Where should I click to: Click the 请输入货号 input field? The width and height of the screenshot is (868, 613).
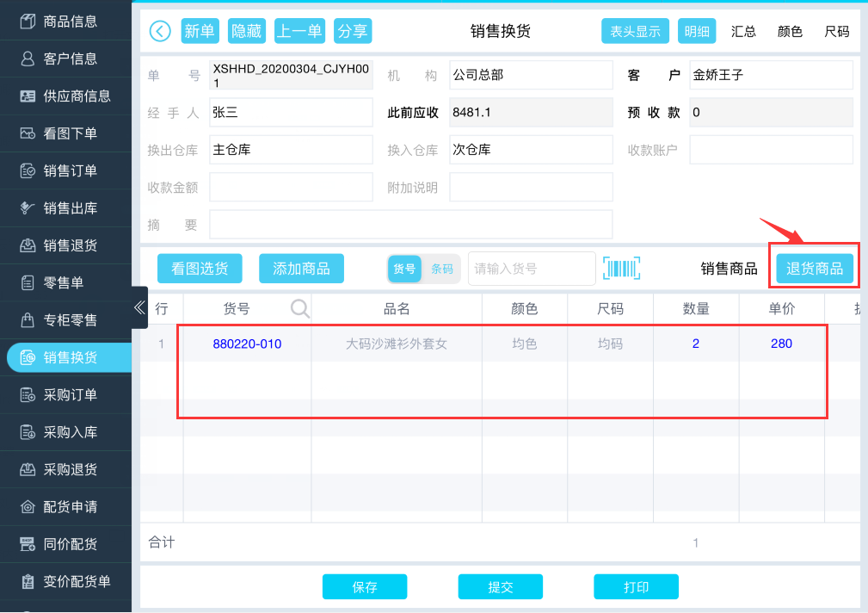[x=532, y=269]
